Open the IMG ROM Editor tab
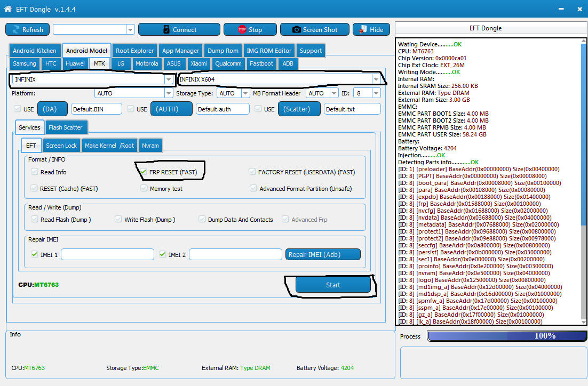 [269, 51]
